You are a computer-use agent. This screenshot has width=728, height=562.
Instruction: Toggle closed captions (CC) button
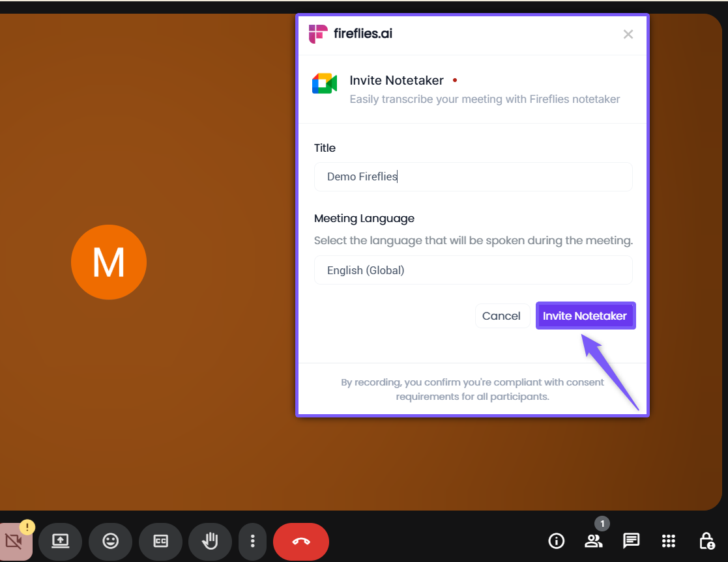click(x=160, y=541)
